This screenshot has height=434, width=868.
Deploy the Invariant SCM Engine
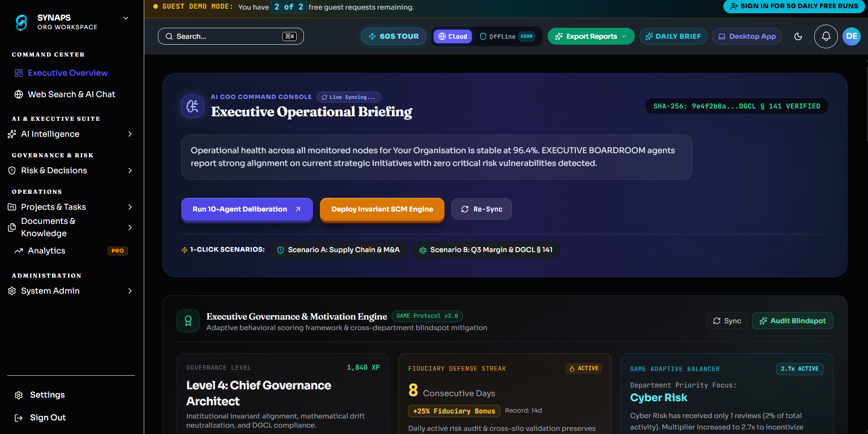382,209
